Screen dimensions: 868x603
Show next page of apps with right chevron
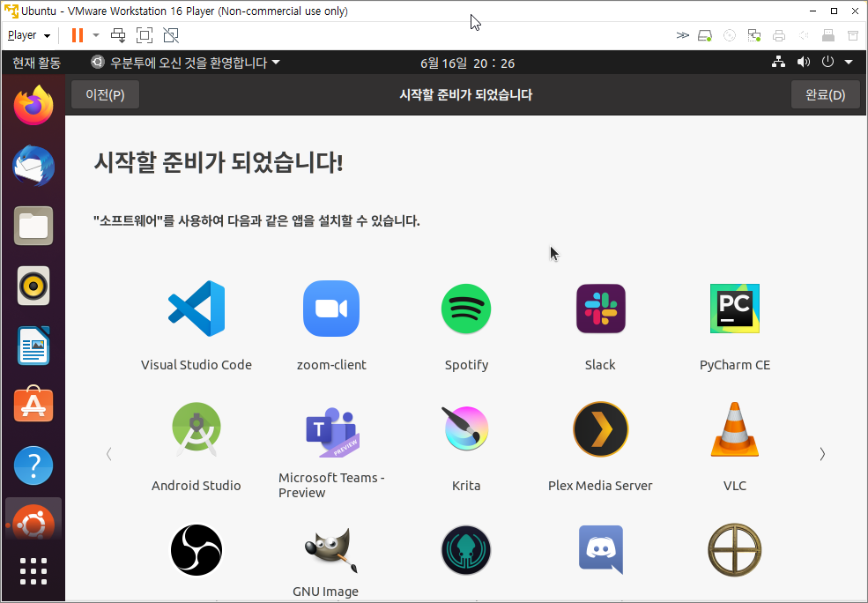click(x=822, y=454)
